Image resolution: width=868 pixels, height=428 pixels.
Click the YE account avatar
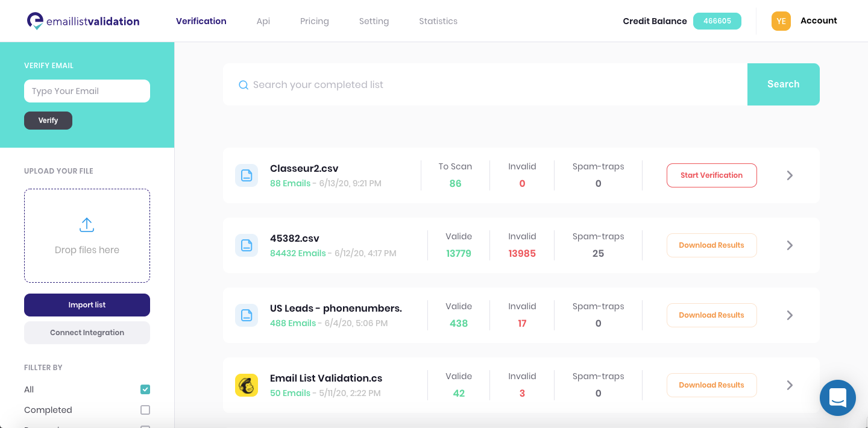coord(781,20)
